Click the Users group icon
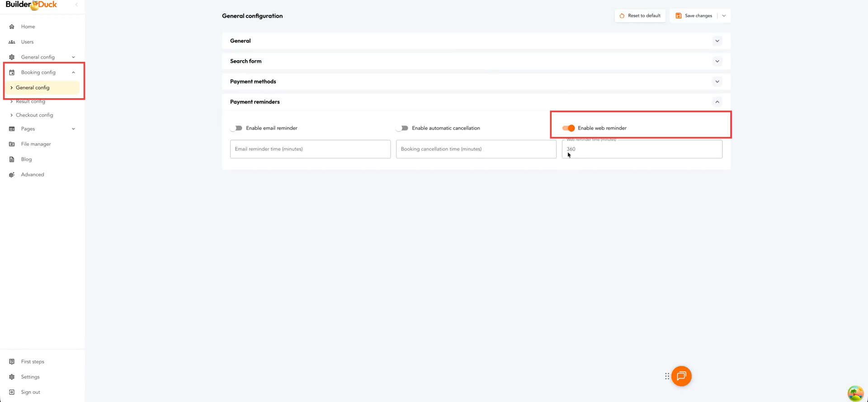Viewport: 868px width, 402px height. (x=12, y=42)
